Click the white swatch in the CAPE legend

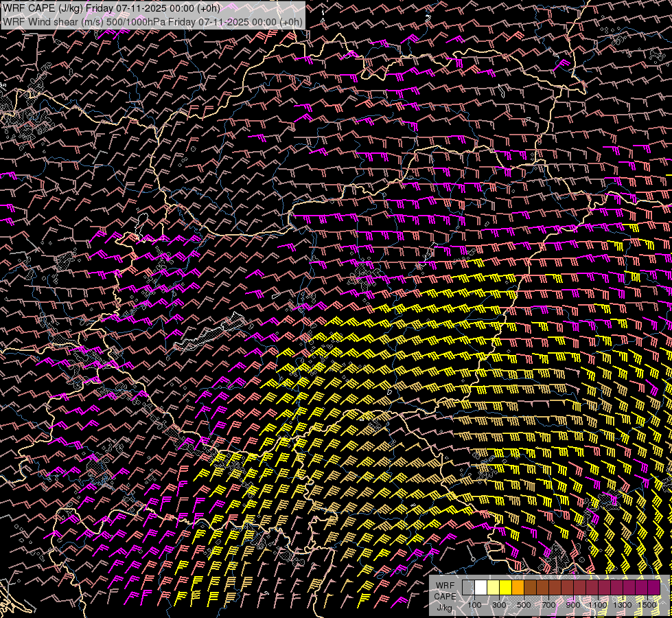480,588
